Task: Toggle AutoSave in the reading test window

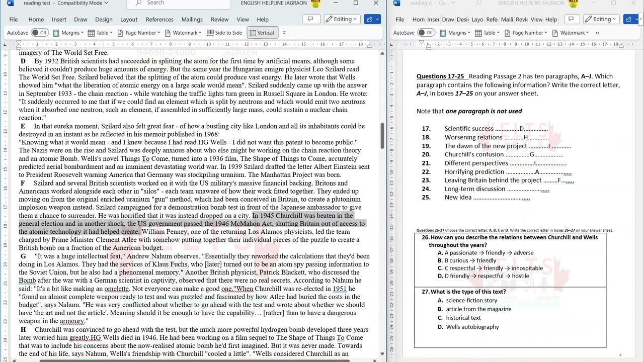Action: [40, 33]
